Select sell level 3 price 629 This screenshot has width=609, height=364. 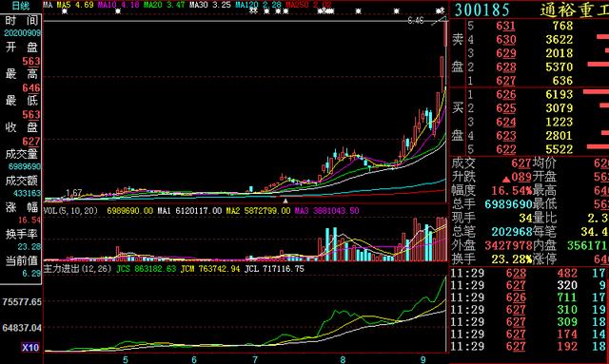point(505,53)
